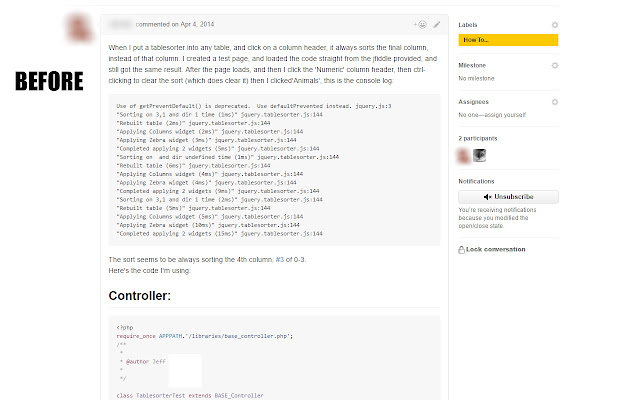Screen dimensions: 640x400
Task: Click the '2 participants' text
Action: coord(478,138)
